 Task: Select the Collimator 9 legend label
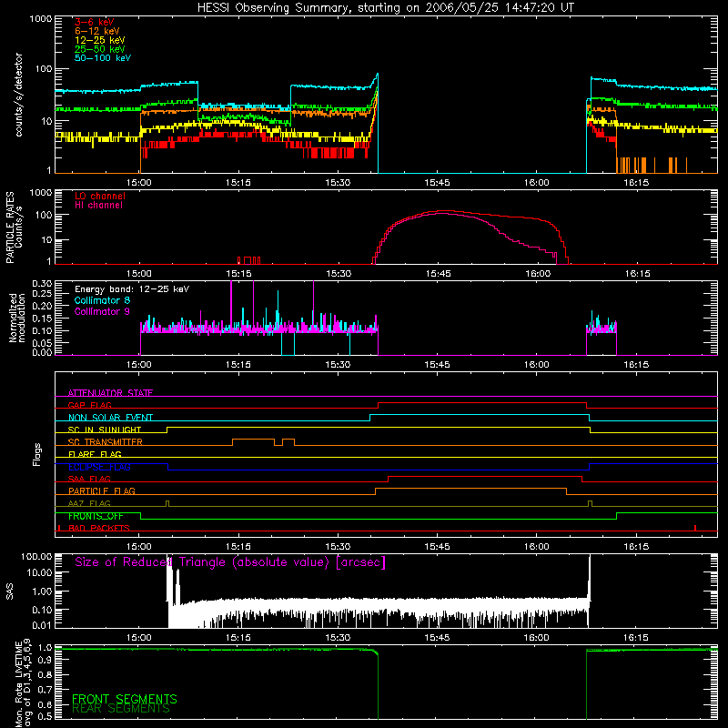tap(102, 311)
